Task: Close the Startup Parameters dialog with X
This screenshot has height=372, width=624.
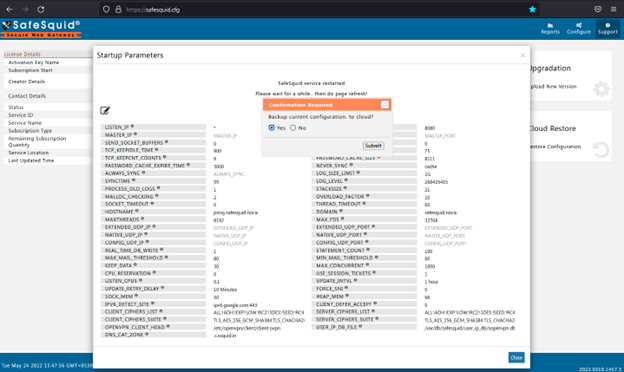Action: 523,55
